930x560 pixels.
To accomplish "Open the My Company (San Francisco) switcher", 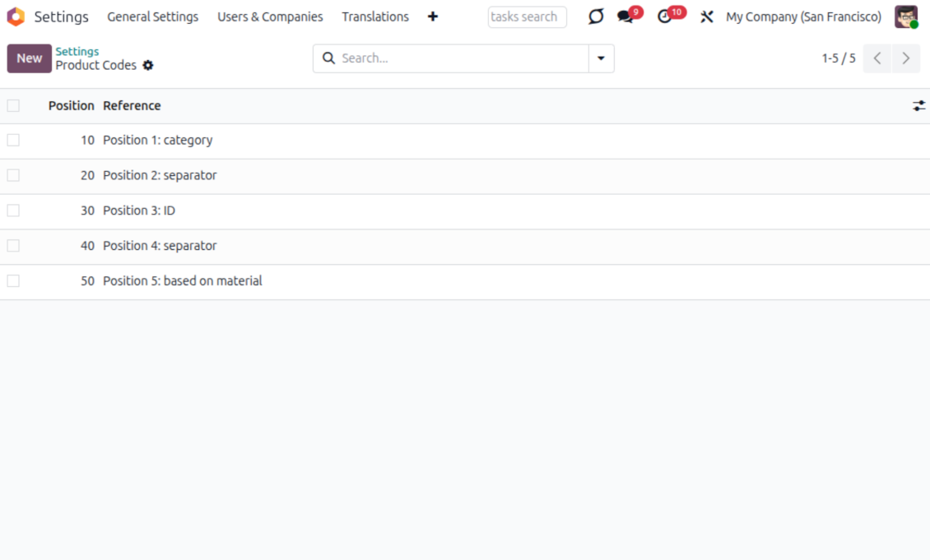I will click(803, 17).
